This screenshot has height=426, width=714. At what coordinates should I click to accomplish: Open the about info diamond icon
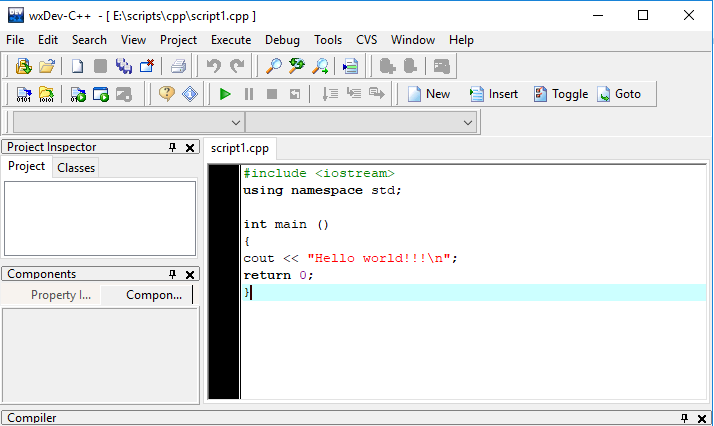(190, 94)
